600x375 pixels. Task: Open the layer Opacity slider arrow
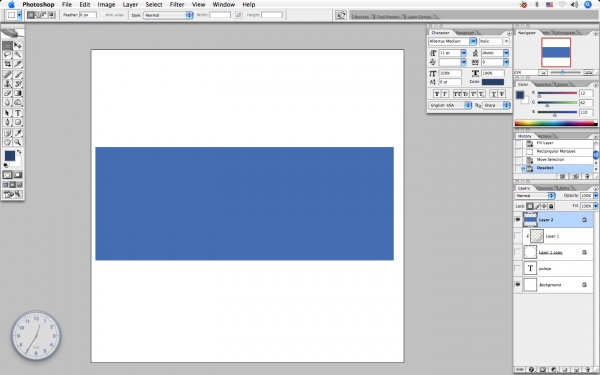pos(595,196)
